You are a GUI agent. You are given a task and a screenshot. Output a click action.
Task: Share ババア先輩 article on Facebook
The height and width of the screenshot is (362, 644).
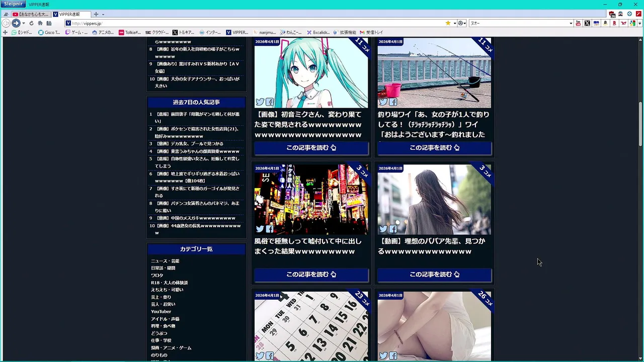coord(393,229)
